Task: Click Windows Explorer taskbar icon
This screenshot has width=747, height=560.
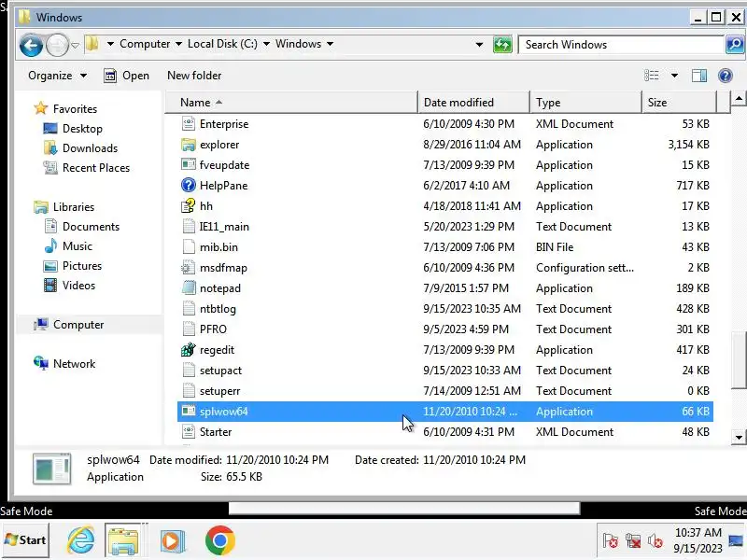Action: click(123, 540)
